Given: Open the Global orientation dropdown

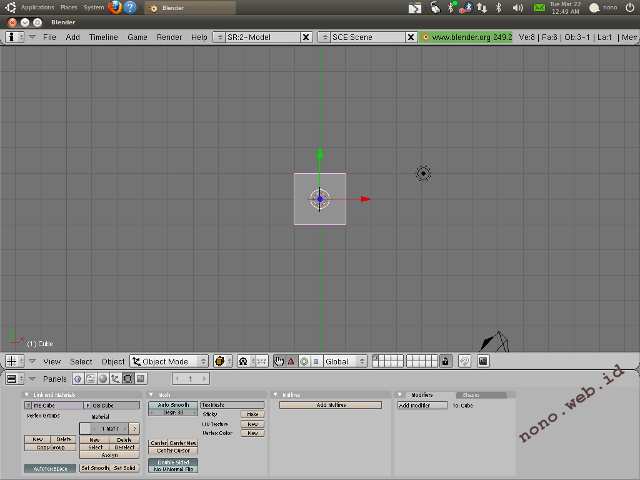Looking at the screenshot, I should pos(345,361).
